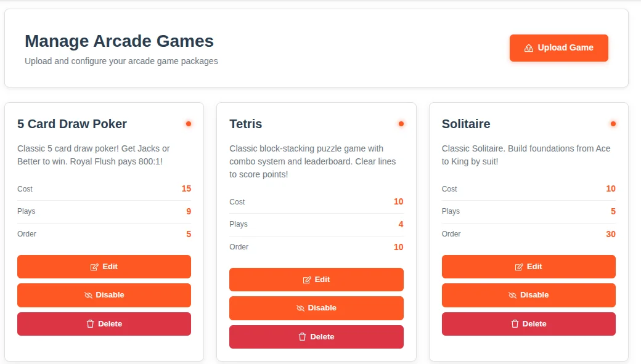Image resolution: width=641 pixels, height=364 pixels.
Task: Disable the Tetris game
Action: point(316,308)
